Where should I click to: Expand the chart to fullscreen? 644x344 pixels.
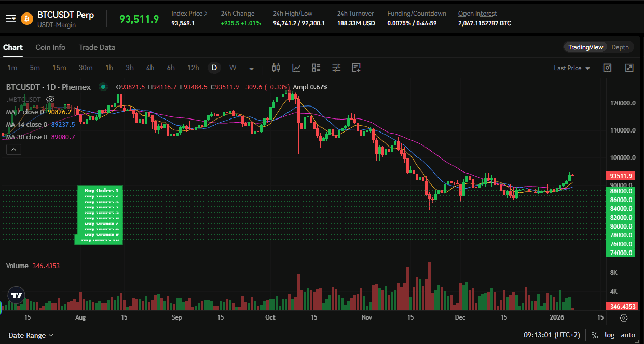pos(629,68)
